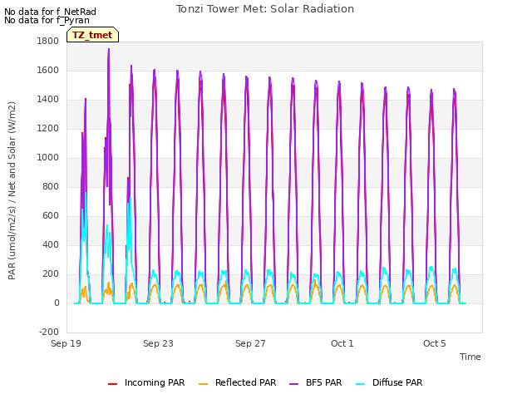Select the Incoming PAR legend label

pyautogui.click(x=155, y=382)
